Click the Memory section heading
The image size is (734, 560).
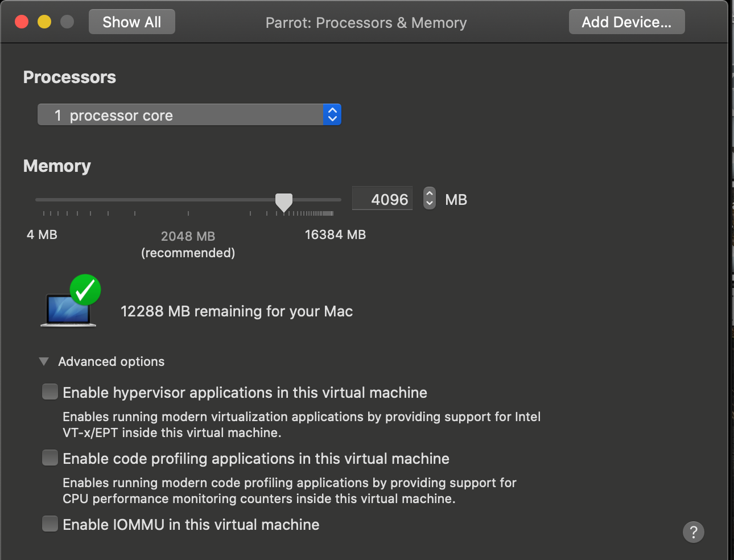(x=57, y=166)
